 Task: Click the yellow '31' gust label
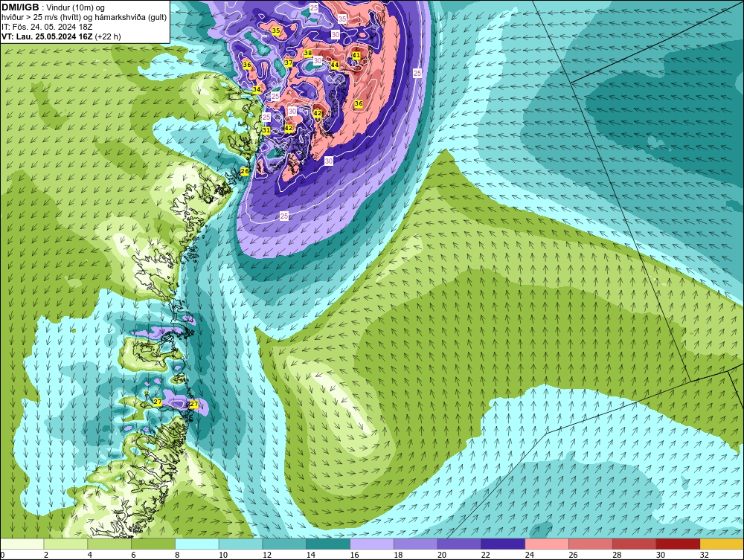click(266, 130)
